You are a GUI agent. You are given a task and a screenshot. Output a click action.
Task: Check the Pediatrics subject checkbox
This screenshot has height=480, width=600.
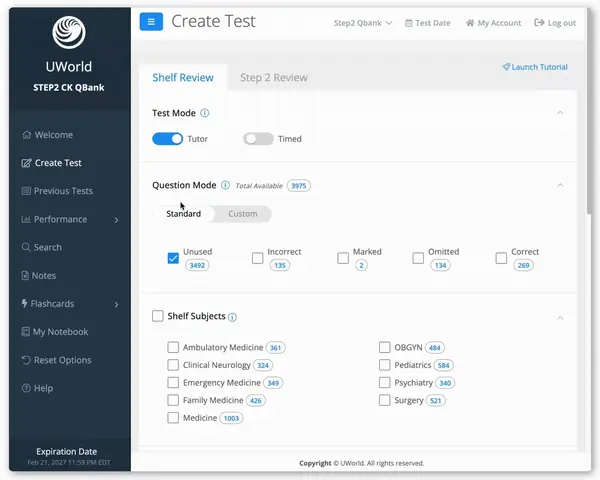(x=385, y=365)
